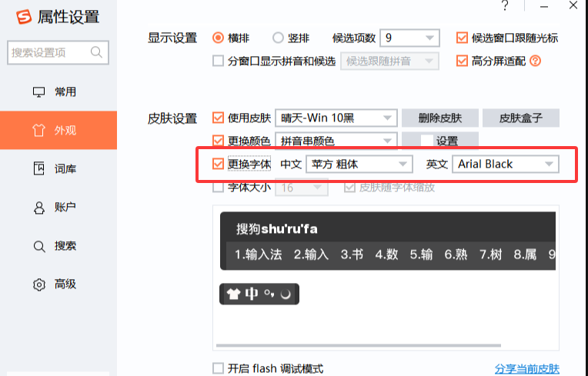
Task: Select the 竖排 vertical layout radio button
Action: [x=278, y=38]
